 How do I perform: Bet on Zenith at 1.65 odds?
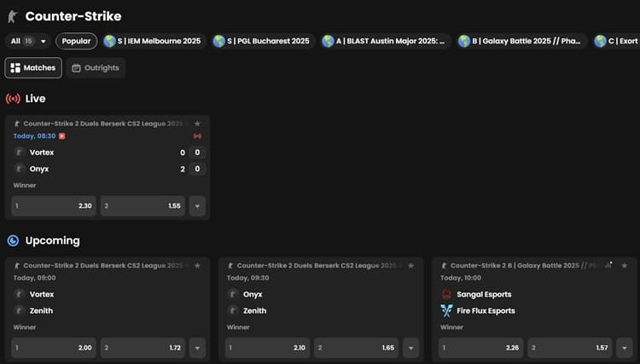(357, 348)
